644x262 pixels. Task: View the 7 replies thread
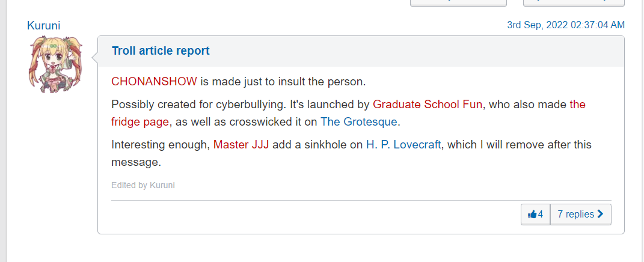(580, 215)
